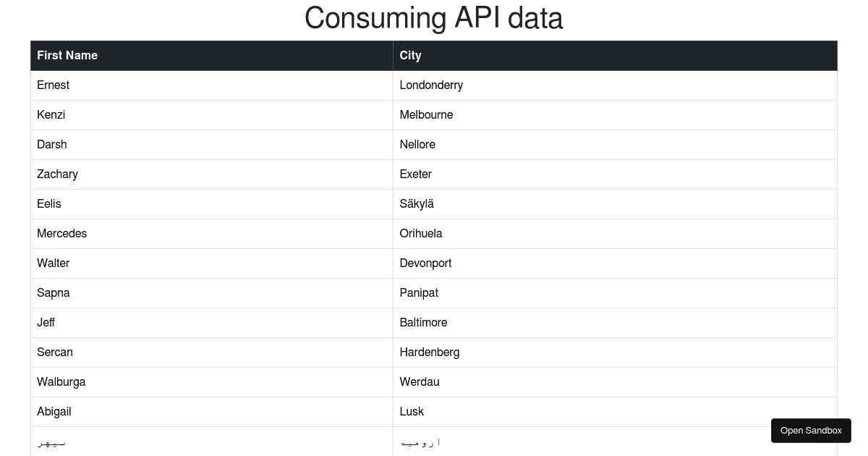Select Baltimore beside Jeff

(x=423, y=322)
